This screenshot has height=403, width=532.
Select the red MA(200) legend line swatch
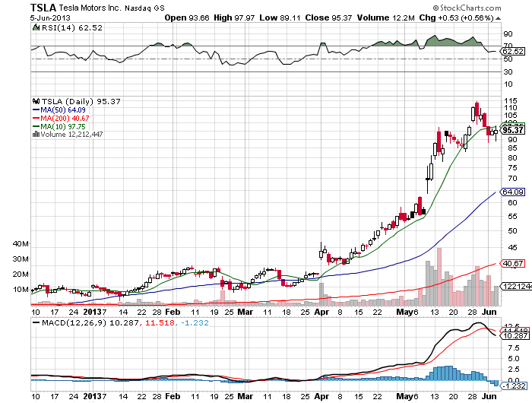[36, 118]
